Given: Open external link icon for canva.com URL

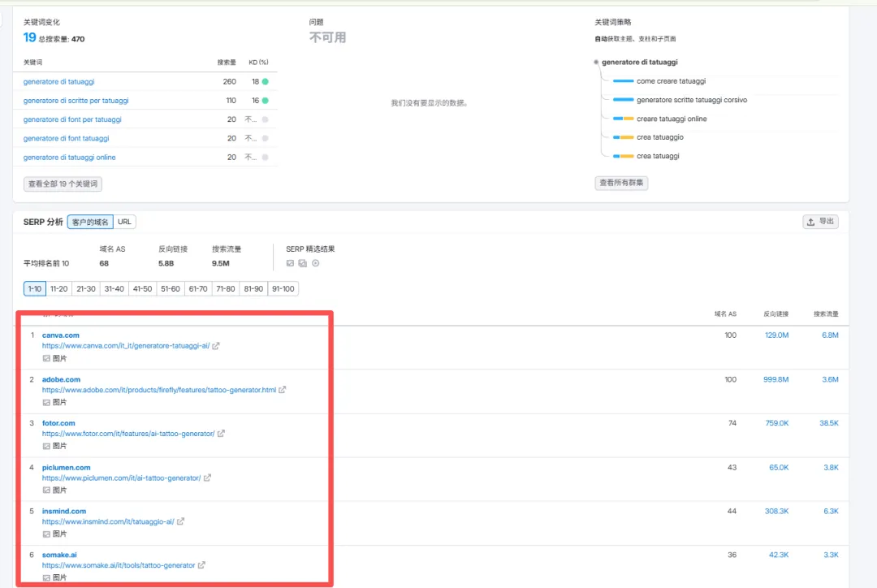Looking at the screenshot, I should pyautogui.click(x=216, y=346).
